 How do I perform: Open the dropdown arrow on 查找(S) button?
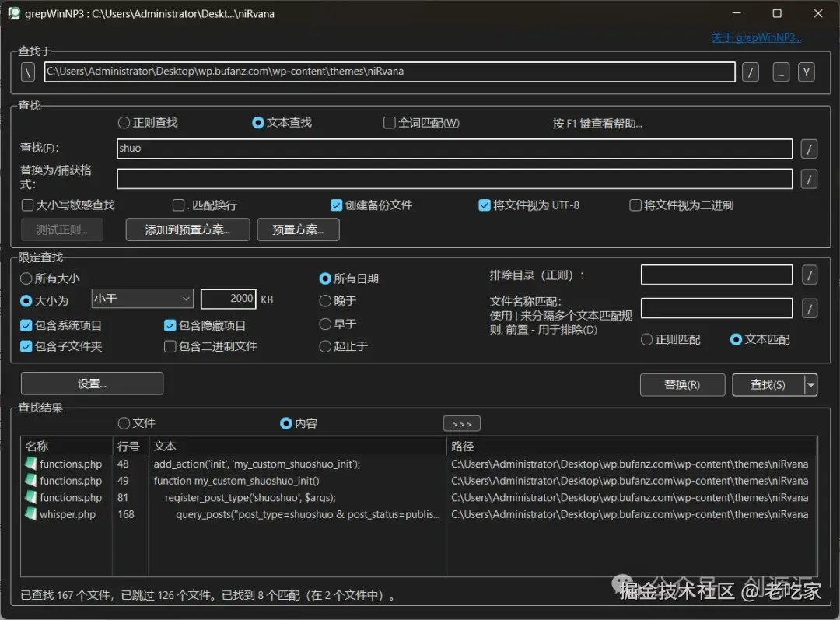tap(811, 384)
